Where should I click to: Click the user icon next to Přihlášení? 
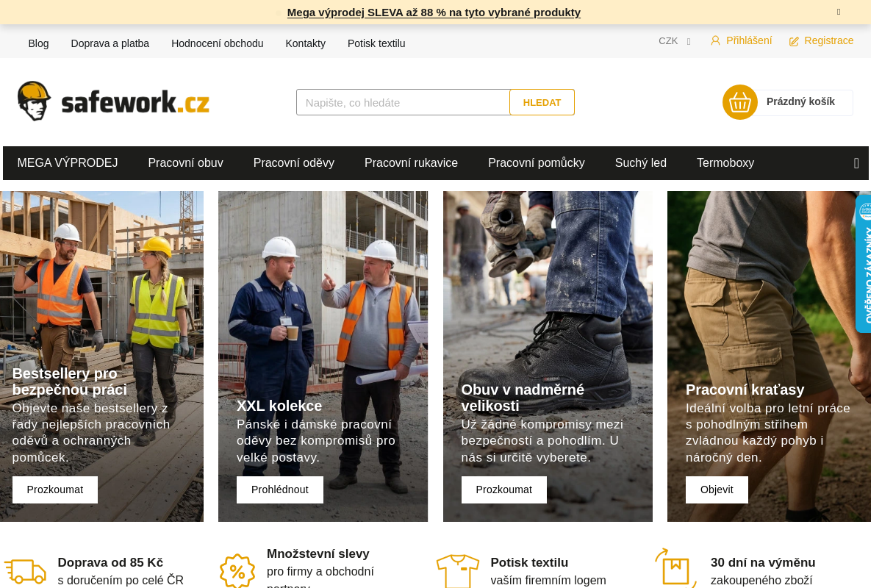(x=715, y=40)
